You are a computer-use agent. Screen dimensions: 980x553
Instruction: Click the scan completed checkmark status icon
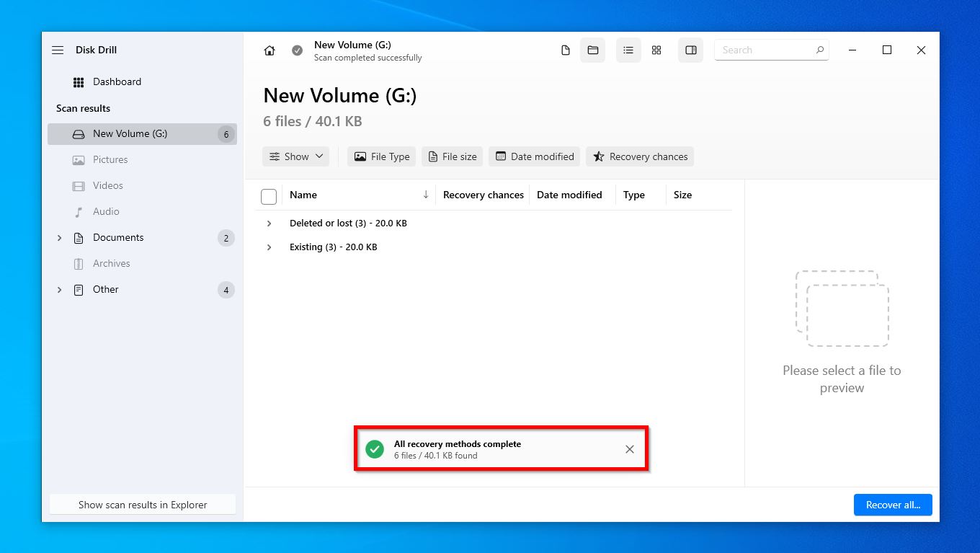297,50
